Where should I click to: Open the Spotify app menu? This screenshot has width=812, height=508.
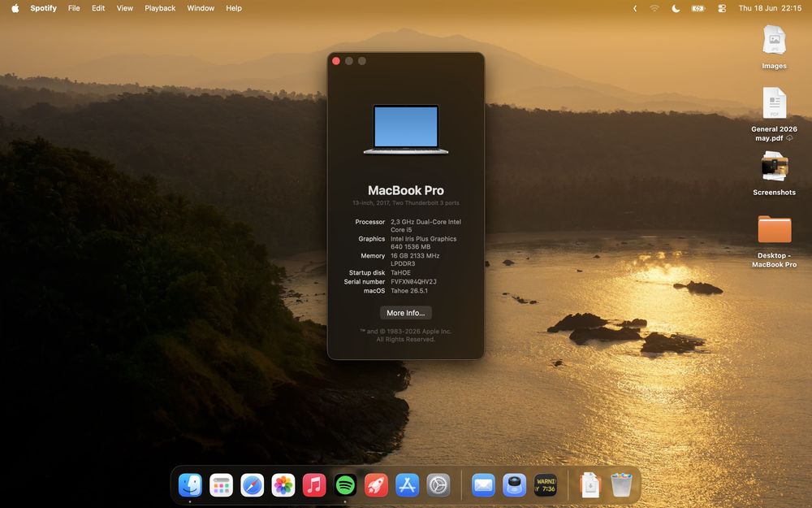point(44,8)
